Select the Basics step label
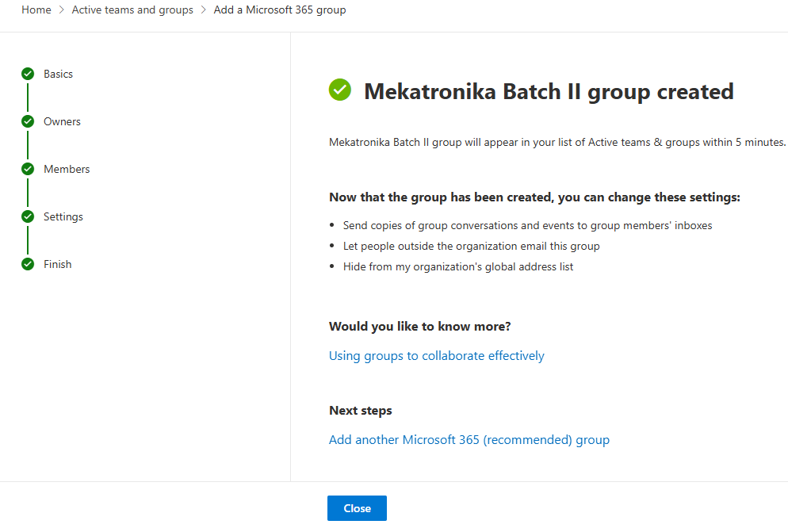The height and width of the screenshot is (532, 788). pos(58,74)
